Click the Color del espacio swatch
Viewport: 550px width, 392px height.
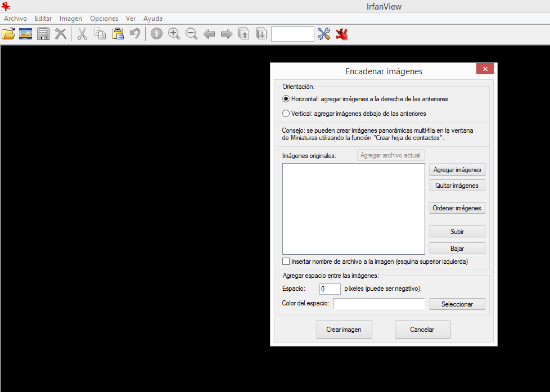click(379, 304)
